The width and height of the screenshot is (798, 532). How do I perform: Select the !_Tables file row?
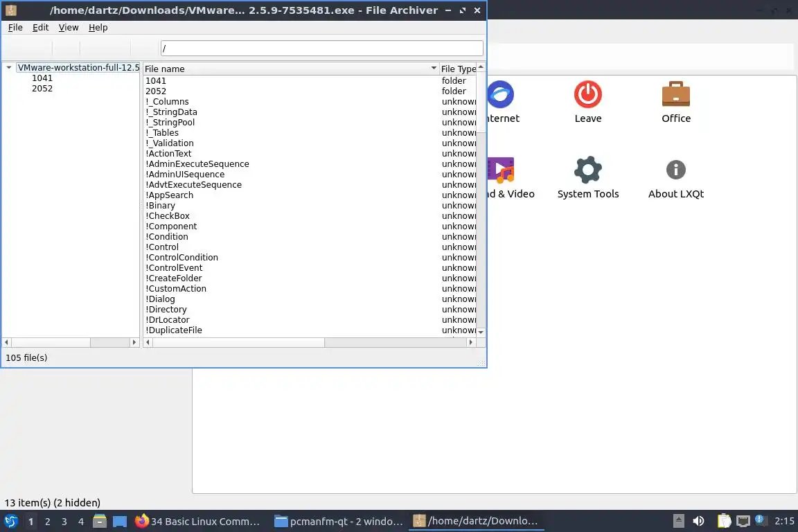point(310,132)
